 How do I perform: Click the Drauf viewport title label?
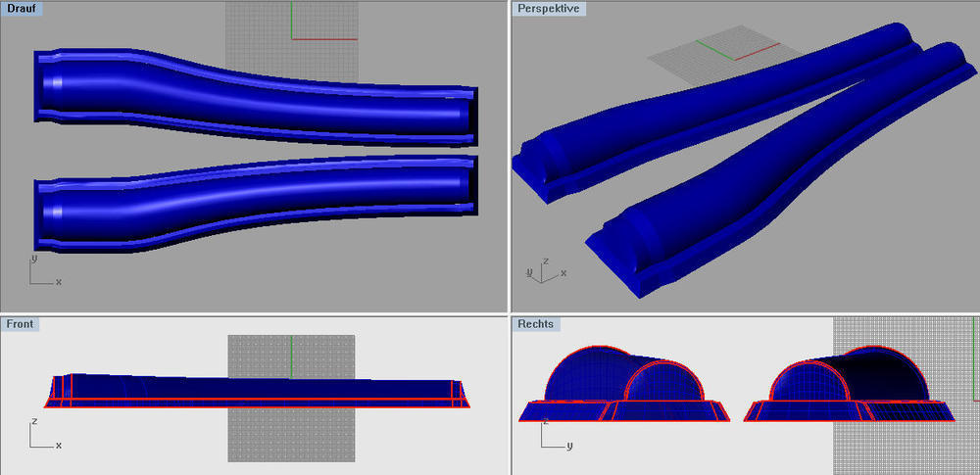pos(20,8)
